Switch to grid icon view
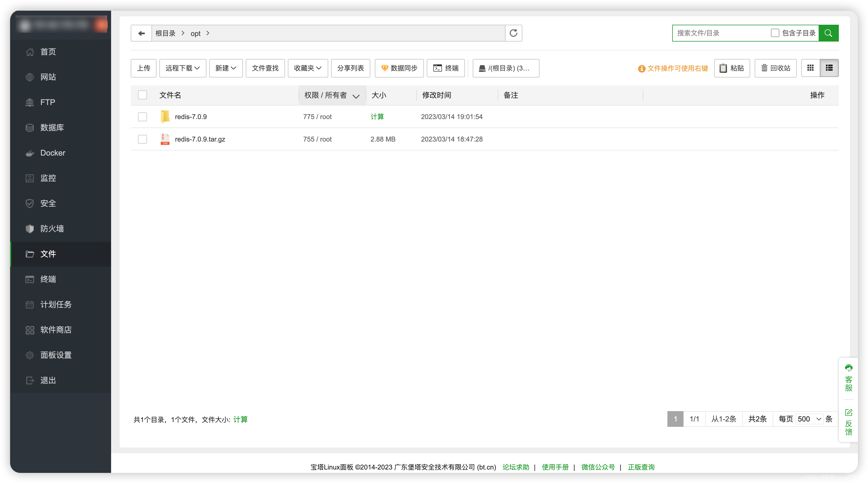This screenshot has height=483, width=868. [810, 68]
